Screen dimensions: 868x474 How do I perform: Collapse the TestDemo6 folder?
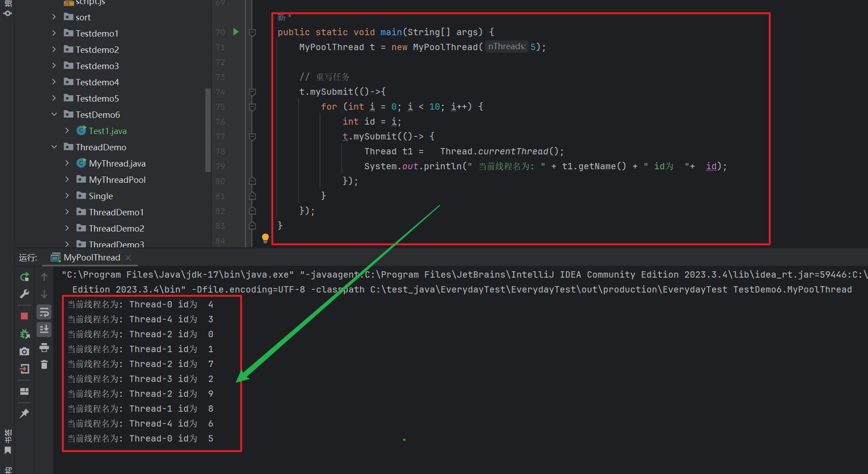pyautogui.click(x=54, y=115)
